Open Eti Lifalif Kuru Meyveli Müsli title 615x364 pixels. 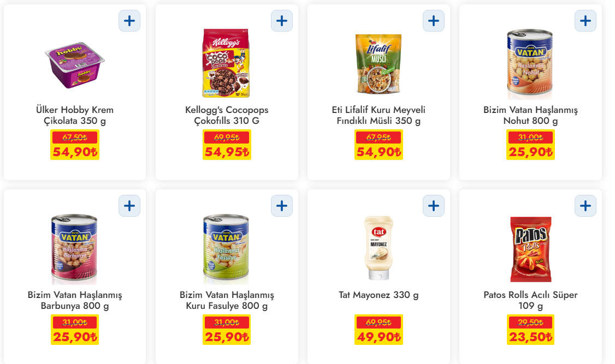[x=379, y=115]
